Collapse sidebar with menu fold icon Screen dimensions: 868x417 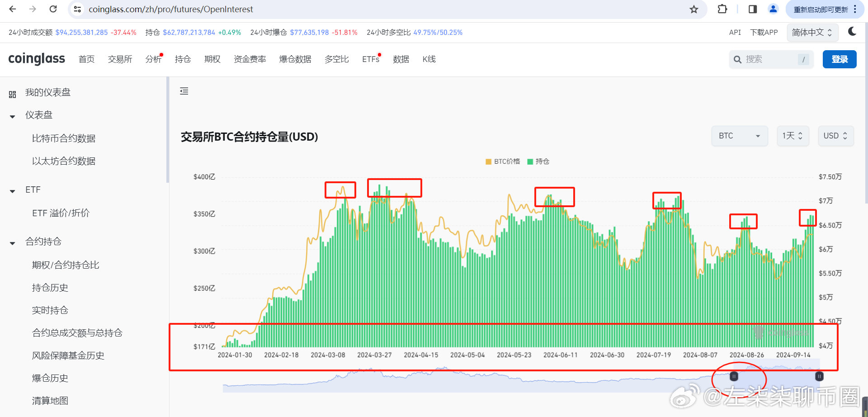point(184,91)
